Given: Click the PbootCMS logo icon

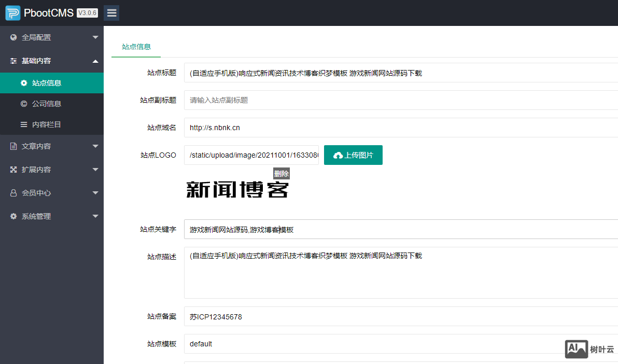Looking at the screenshot, I should point(13,13).
